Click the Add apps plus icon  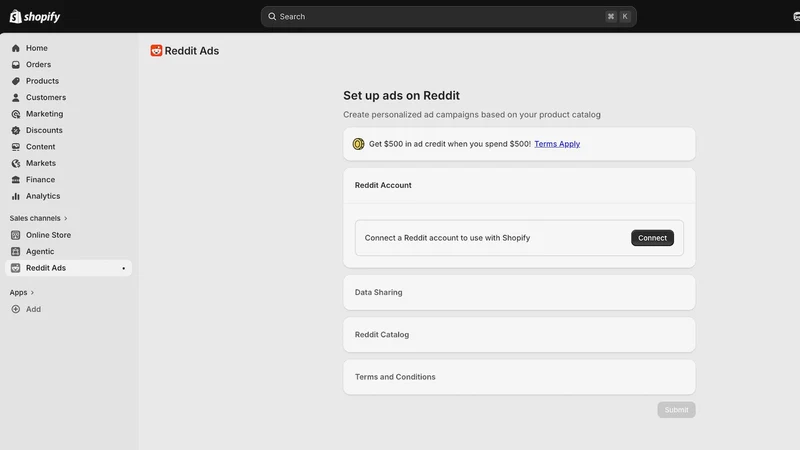click(16, 309)
